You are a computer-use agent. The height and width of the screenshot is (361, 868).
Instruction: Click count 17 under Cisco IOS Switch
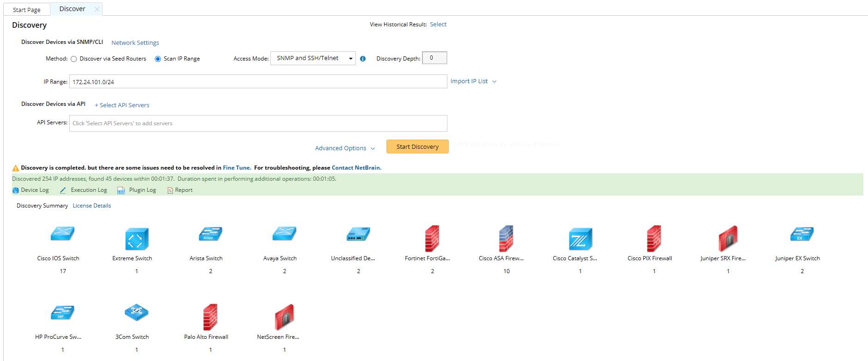[63, 271]
